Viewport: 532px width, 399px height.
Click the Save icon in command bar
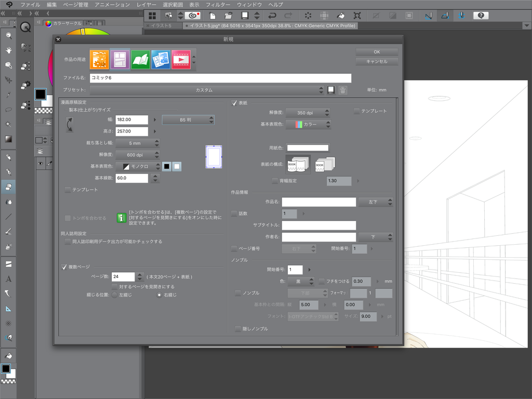point(245,15)
